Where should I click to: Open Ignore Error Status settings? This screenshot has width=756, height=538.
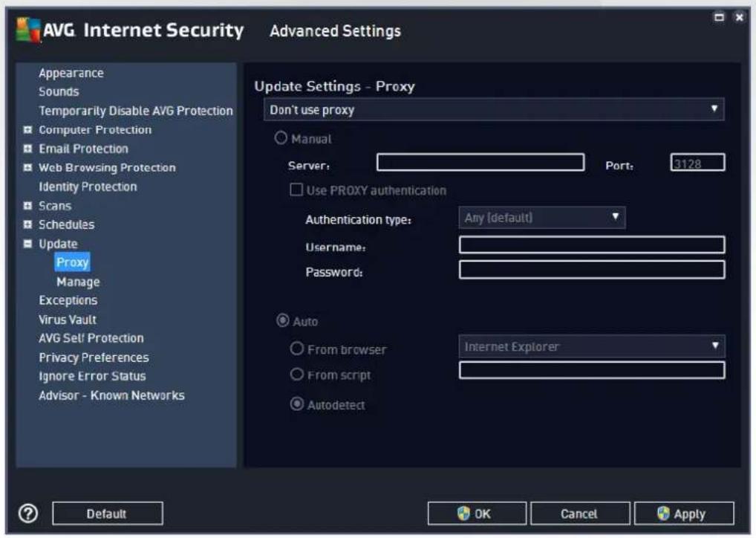click(92, 376)
